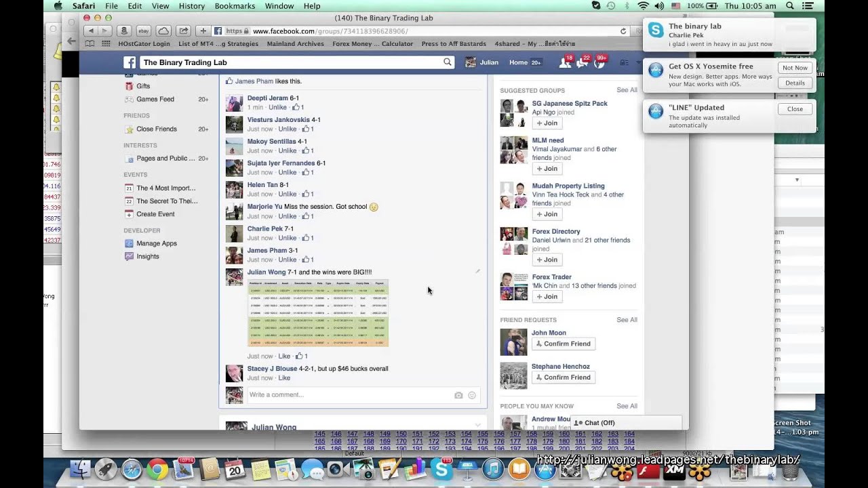The image size is (868, 488).
Task: Open the Top Sites grid icon
Action: coord(105,43)
